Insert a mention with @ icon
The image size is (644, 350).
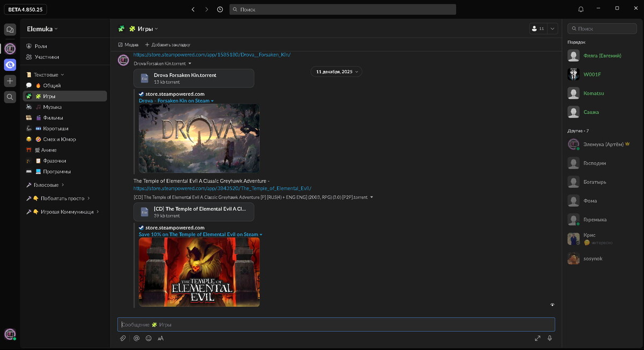point(136,338)
